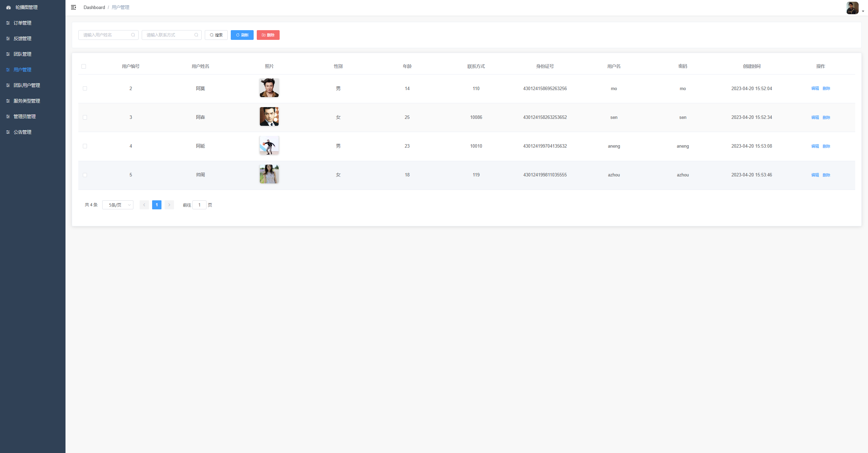Open 团队用户管理 menu item
Viewport: 868px width, 453px height.
pyautogui.click(x=27, y=85)
